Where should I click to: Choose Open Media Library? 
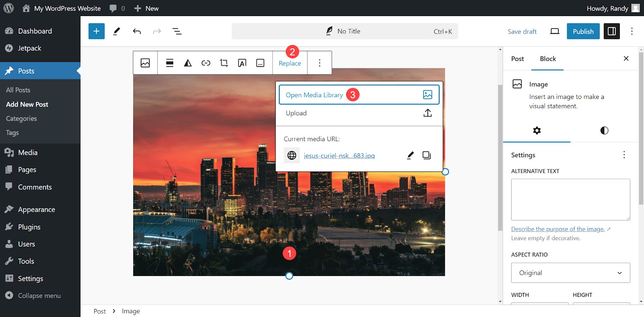[359, 95]
